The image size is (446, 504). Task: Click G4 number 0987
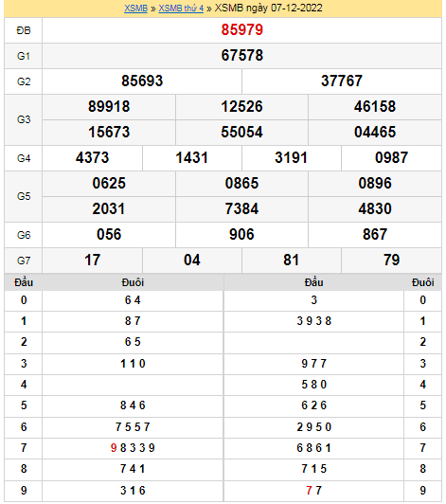(x=391, y=158)
